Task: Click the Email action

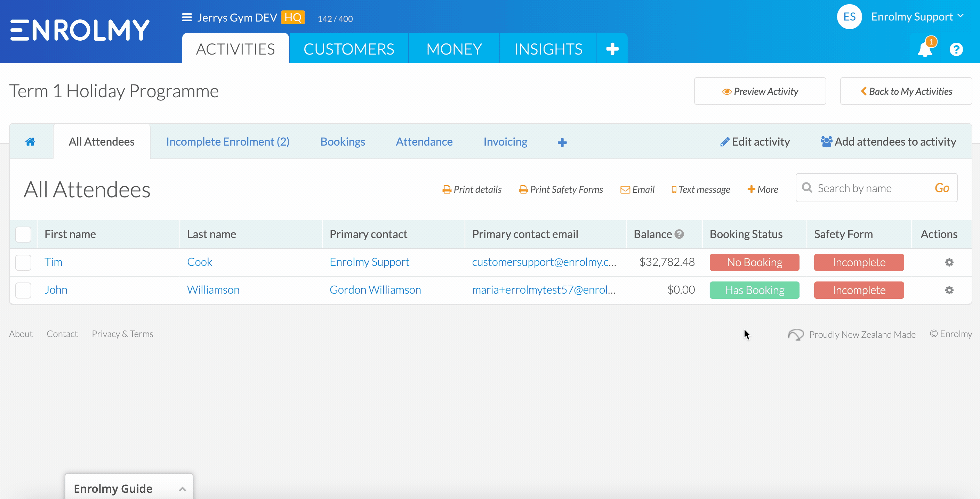Action: pos(637,189)
